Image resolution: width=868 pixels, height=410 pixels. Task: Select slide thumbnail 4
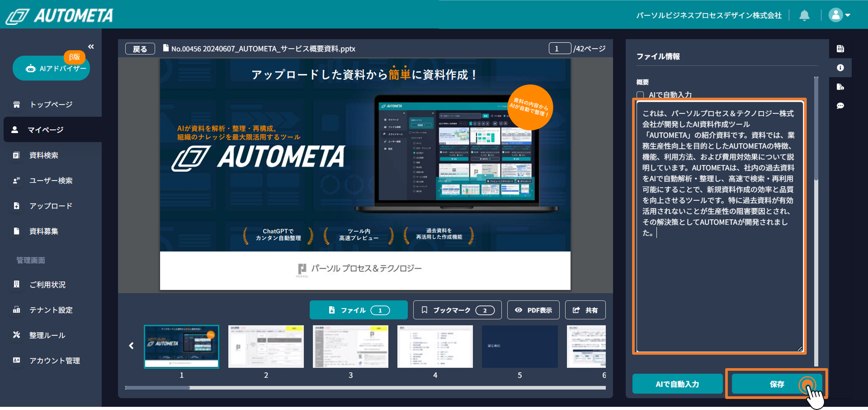pyautogui.click(x=435, y=347)
